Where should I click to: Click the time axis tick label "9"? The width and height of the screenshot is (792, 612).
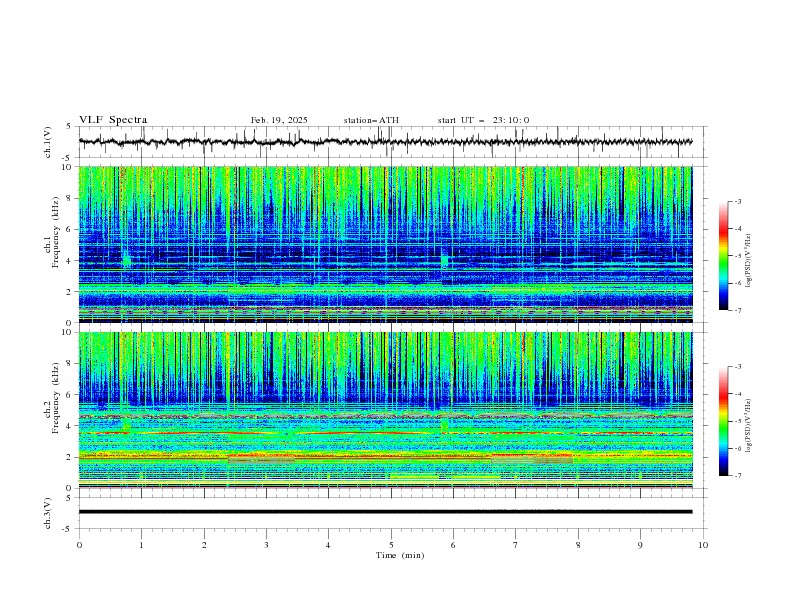click(x=640, y=545)
